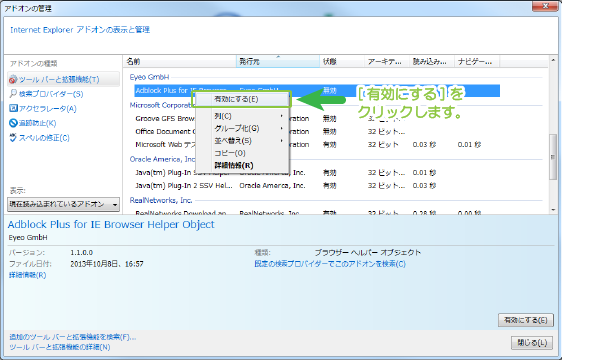Open the find more toolbars and extensions link
The height and width of the screenshot is (361, 600).
(73, 337)
